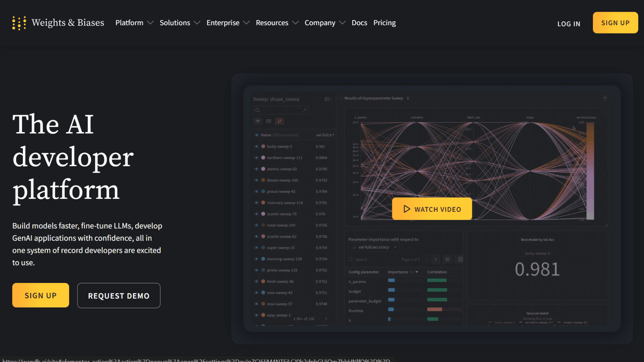Click the LOG IN link
The height and width of the screenshot is (362, 644).
pos(569,24)
